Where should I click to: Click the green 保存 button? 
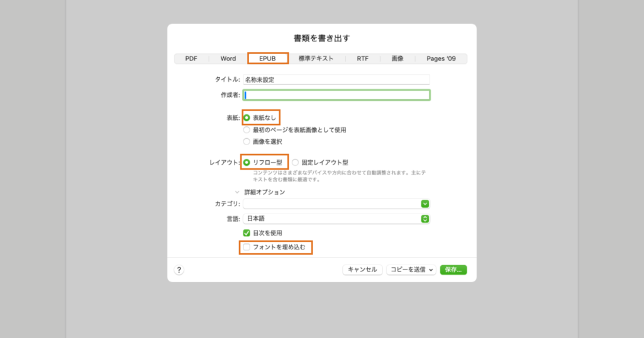pos(453,270)
